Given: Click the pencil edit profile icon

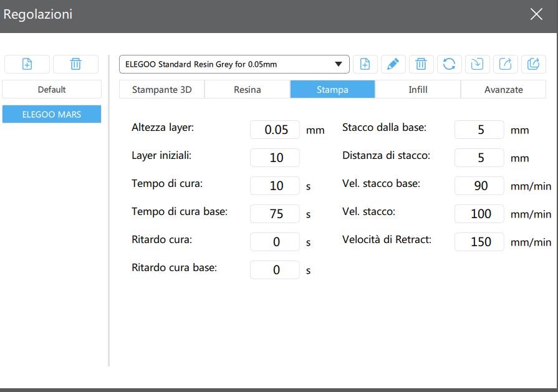Looking at the screenshot, I should click(x=393, y=64).
